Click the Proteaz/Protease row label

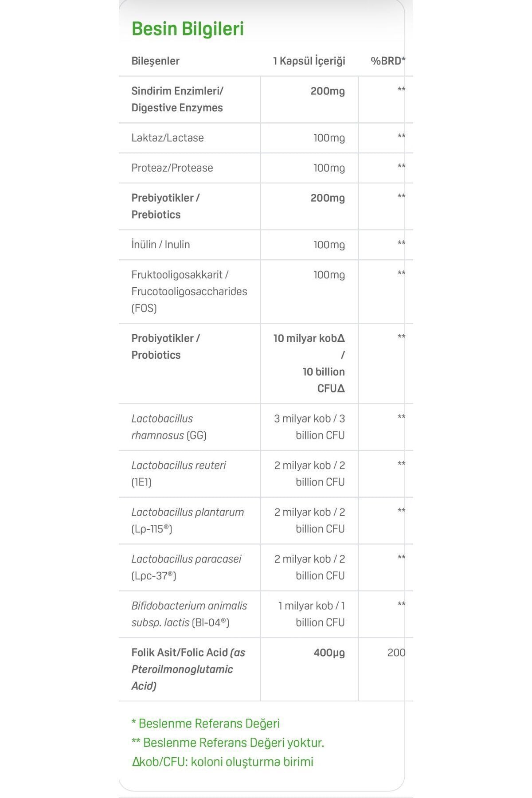click(x=172, y=168)
